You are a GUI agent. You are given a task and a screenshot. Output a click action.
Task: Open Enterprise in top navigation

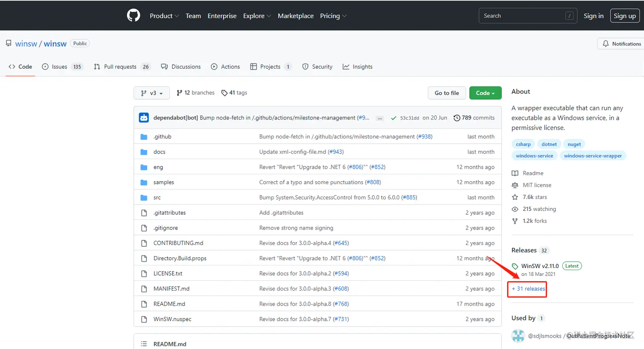tap(222, 16)
